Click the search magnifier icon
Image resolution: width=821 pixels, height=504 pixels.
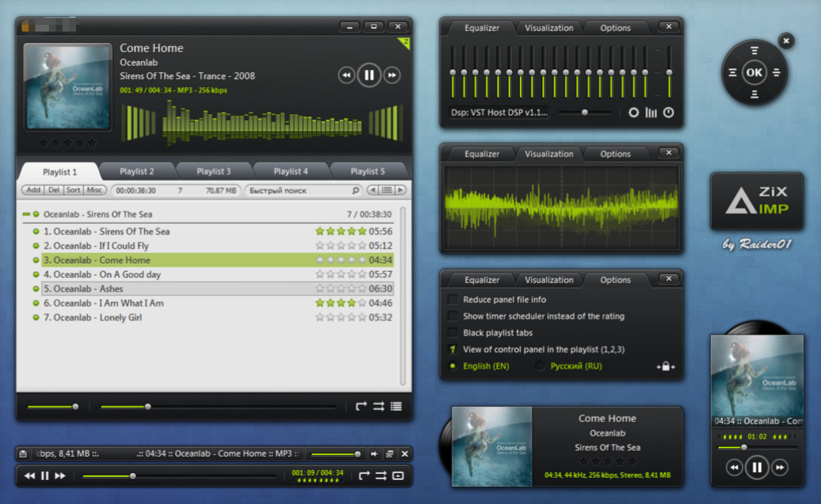tap(356, 191)
